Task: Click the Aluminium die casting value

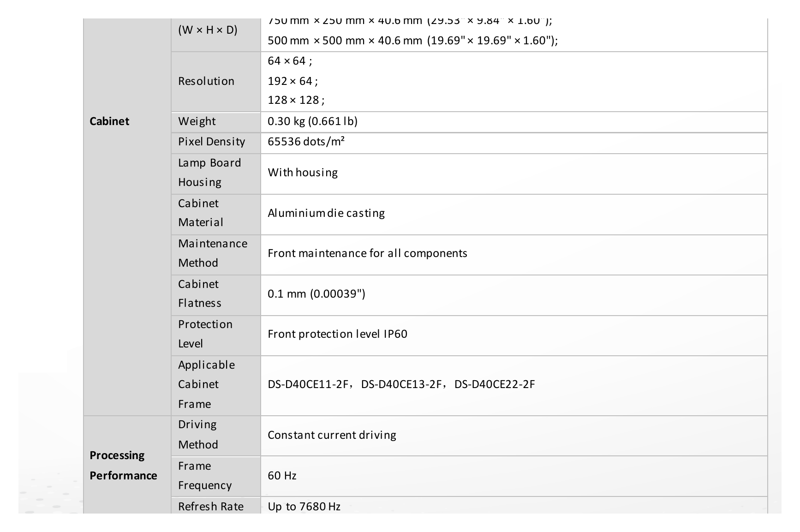Action: (326, 213)
